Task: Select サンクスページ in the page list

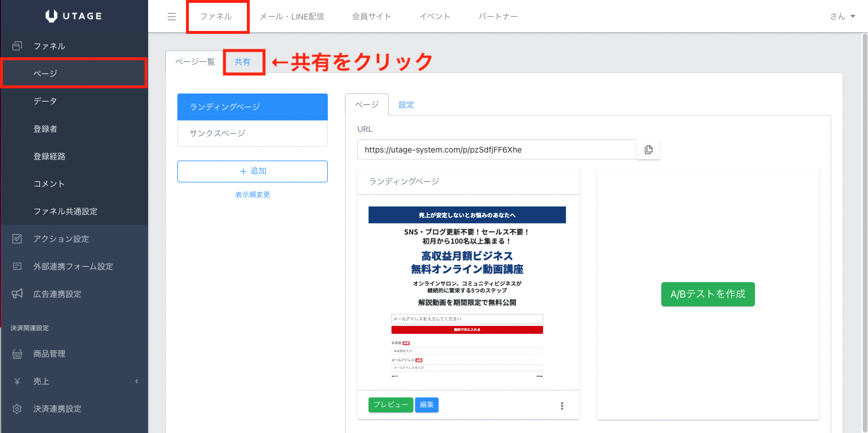Action: (253, 133)
